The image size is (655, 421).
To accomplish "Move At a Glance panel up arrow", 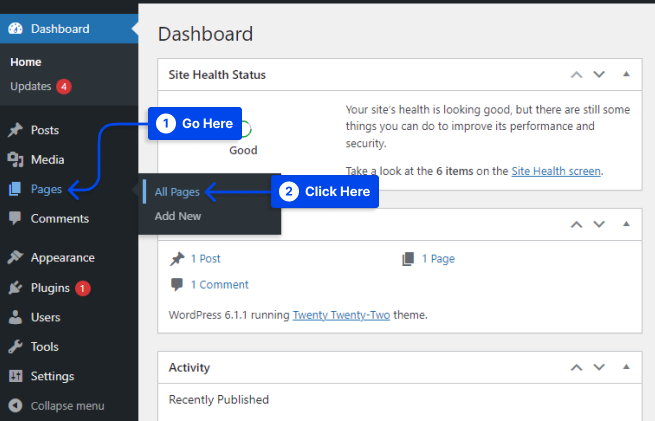I will click(576, 225).
